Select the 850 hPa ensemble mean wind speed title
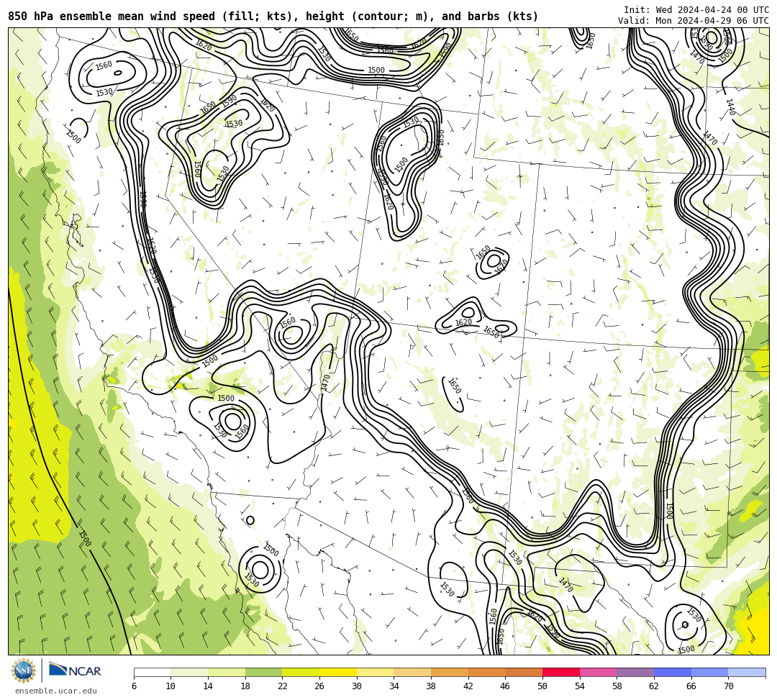Image resolution: width=777 pixels, height=700 pixels. click(x=273, y=17)
